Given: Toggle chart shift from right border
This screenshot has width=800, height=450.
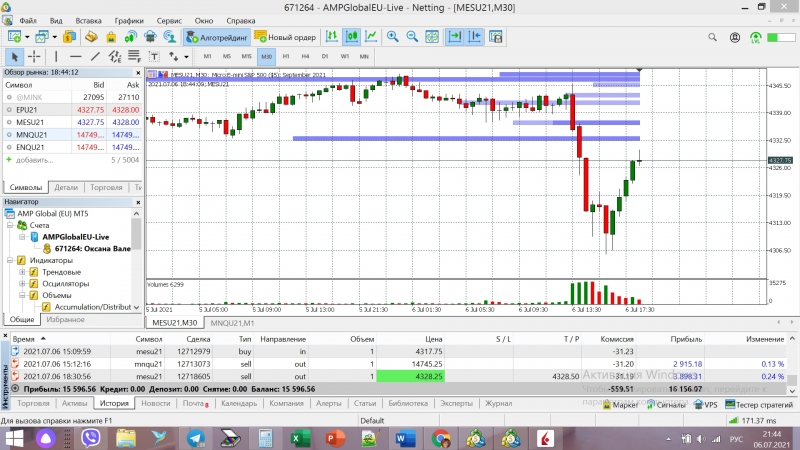Looking at the screenshot, I should [x=474, y=37].
